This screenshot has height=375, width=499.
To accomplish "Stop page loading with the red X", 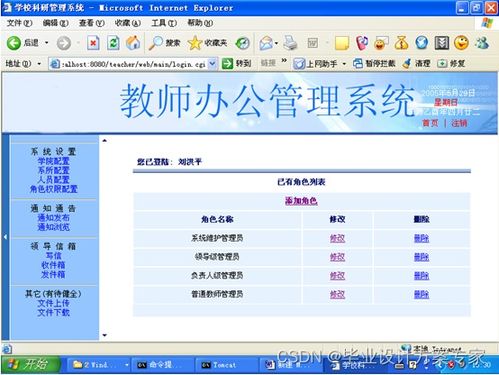I will click(93, 43).
